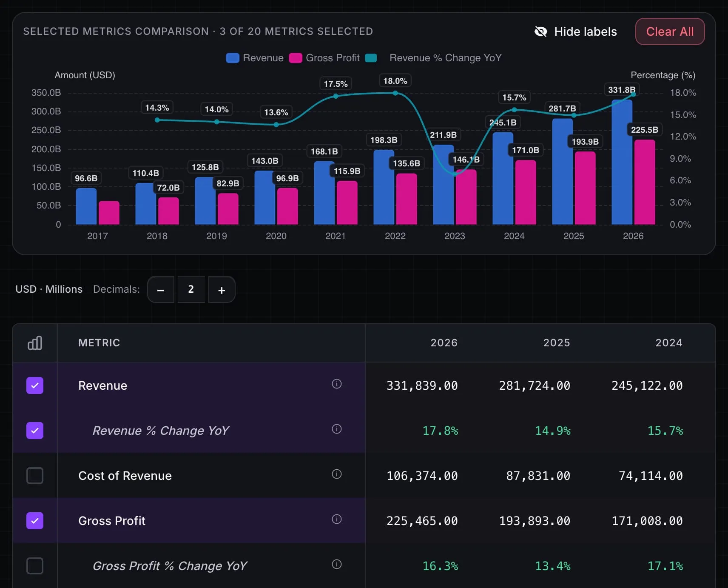
Task: Open info icon for Cost of Revenue
Action: pyautogui.click(x=337, y=474)
